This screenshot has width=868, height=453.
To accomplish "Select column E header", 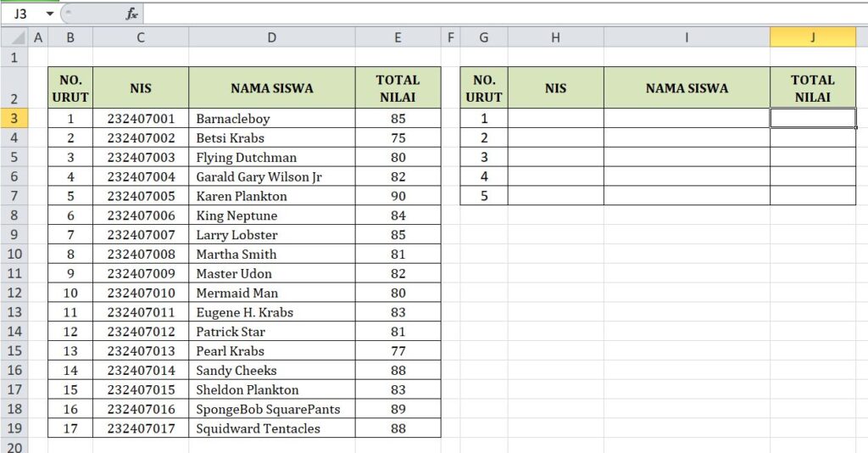I will coord(398,37).
